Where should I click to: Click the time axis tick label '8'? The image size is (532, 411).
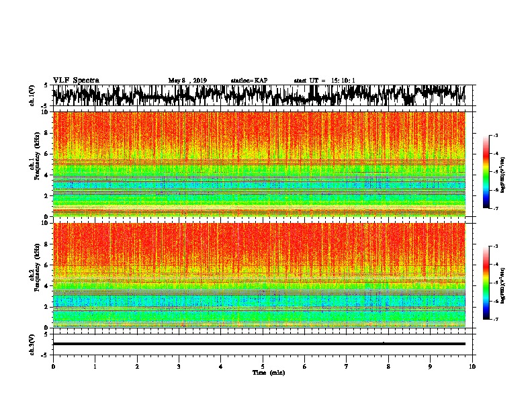(x=388, y=366)
